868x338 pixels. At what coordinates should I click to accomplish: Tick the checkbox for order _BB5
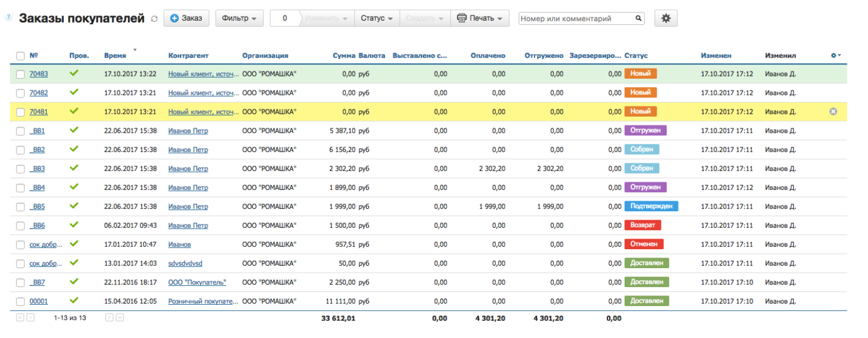tap(21, 207)
